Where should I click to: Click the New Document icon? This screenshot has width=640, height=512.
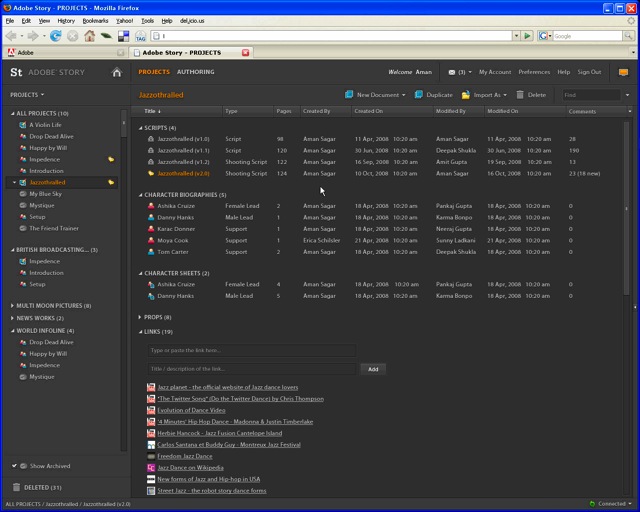(x=349, y=95)
